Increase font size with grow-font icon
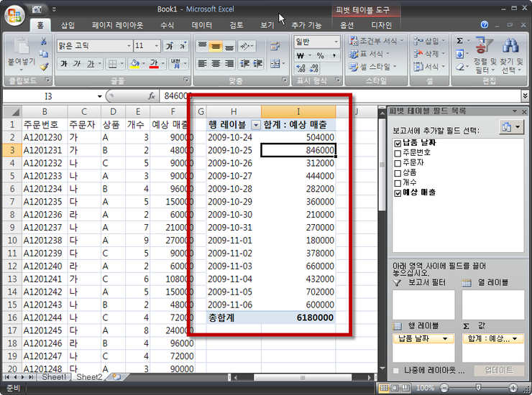 click(169, 46)
